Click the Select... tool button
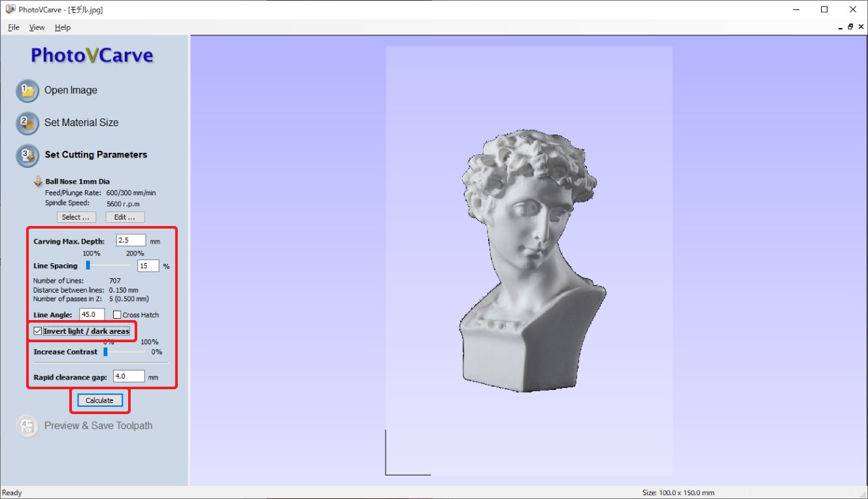Screen dimensions: 868x499 click(76, 217)
